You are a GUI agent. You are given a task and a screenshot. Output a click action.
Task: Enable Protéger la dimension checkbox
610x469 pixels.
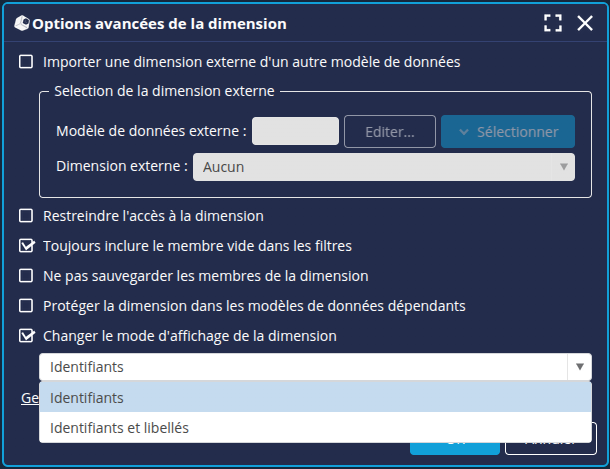(x=27, y=306)
